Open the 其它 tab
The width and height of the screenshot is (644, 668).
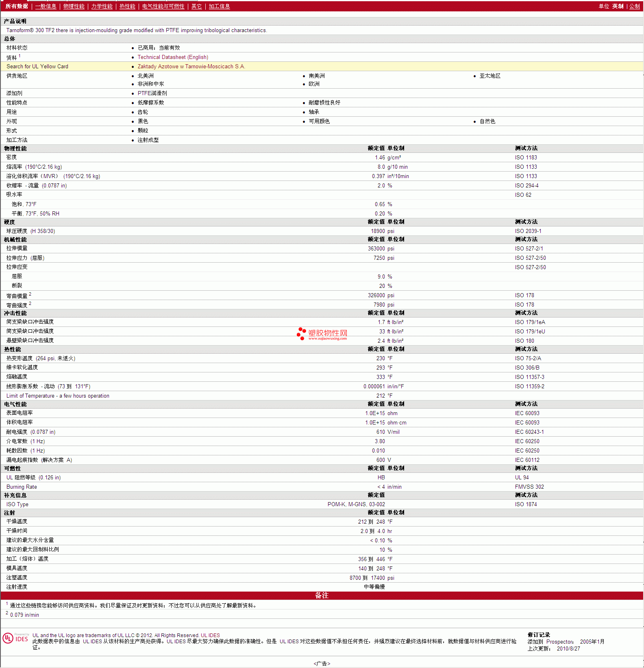[197, 6]
